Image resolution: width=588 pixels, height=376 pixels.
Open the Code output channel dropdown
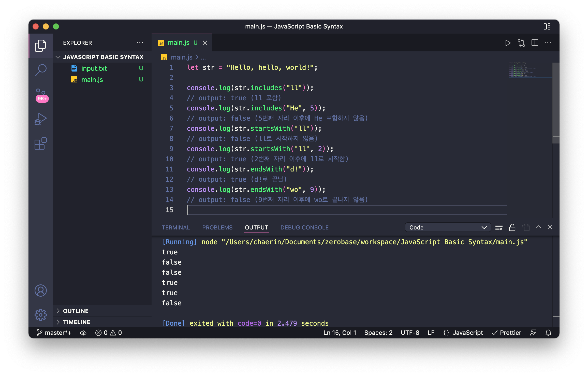coord(447,227)
